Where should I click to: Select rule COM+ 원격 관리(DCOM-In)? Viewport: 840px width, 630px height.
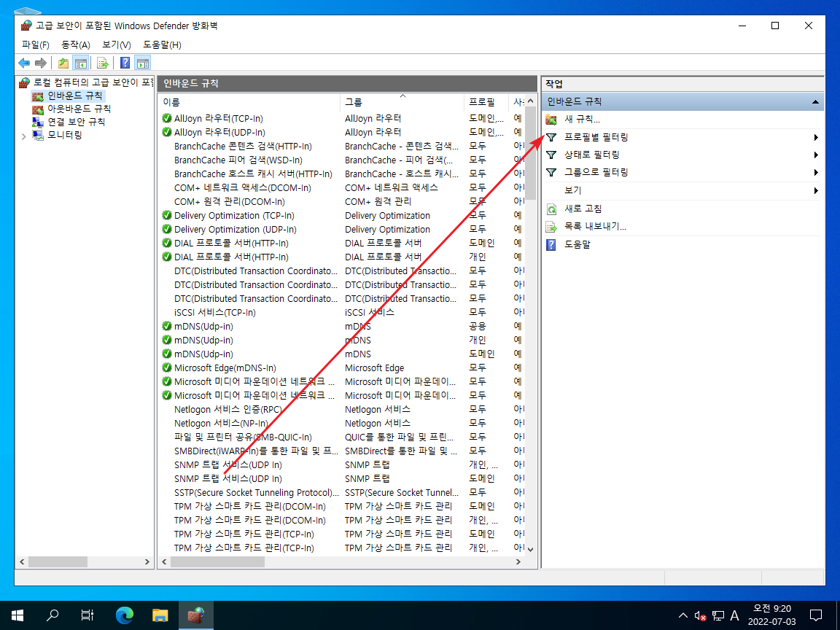tap(229, 201)
